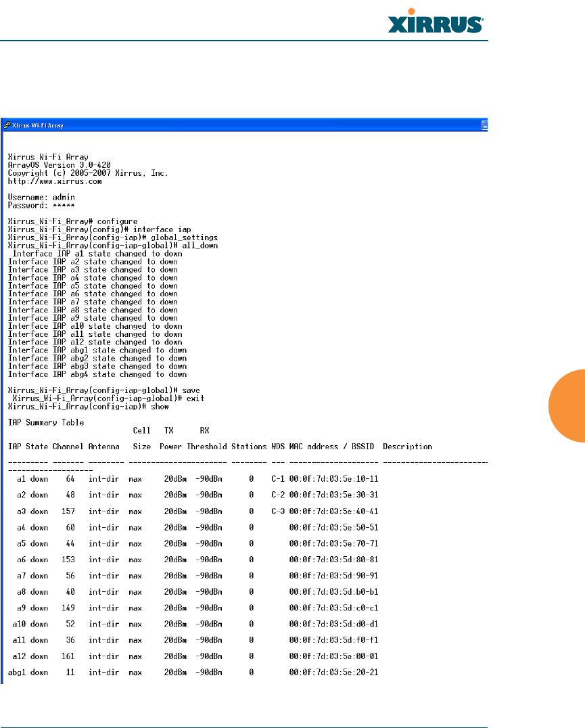585x728 pixels.
Task: Click the 'Stations' column header
Action: pyautogui.click(x=249, y=447)
